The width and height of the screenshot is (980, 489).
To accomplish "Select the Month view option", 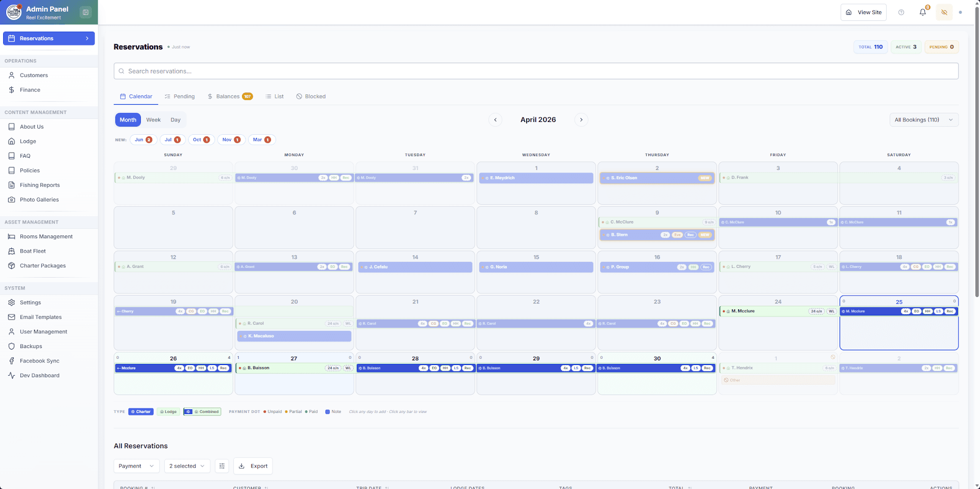I will coord(128,120).
